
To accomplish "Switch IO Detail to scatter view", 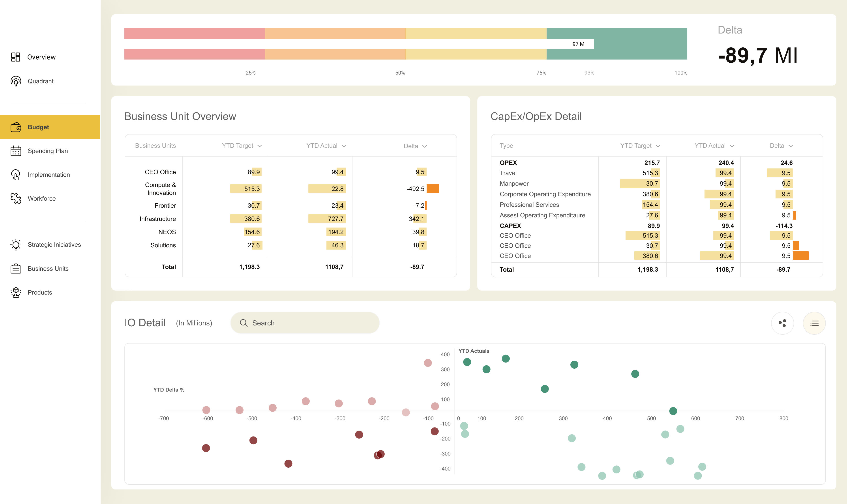I will click(x=782, y=323).
